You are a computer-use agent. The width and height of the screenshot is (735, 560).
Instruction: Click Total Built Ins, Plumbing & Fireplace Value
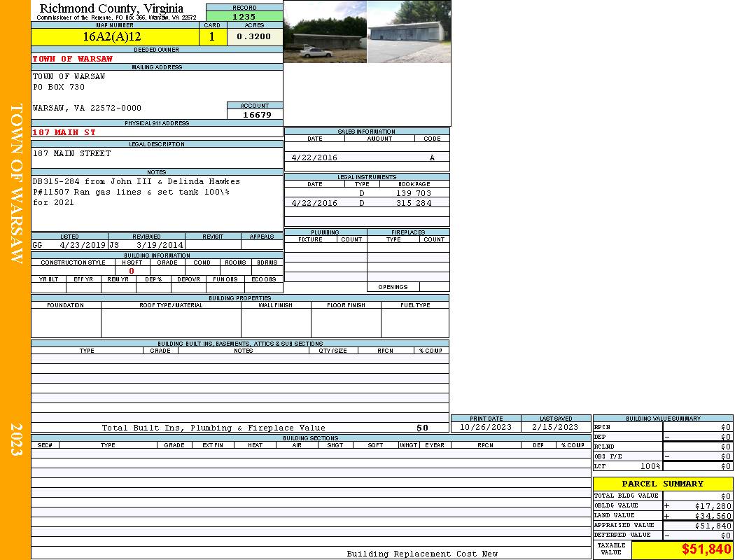click(213, 428)
